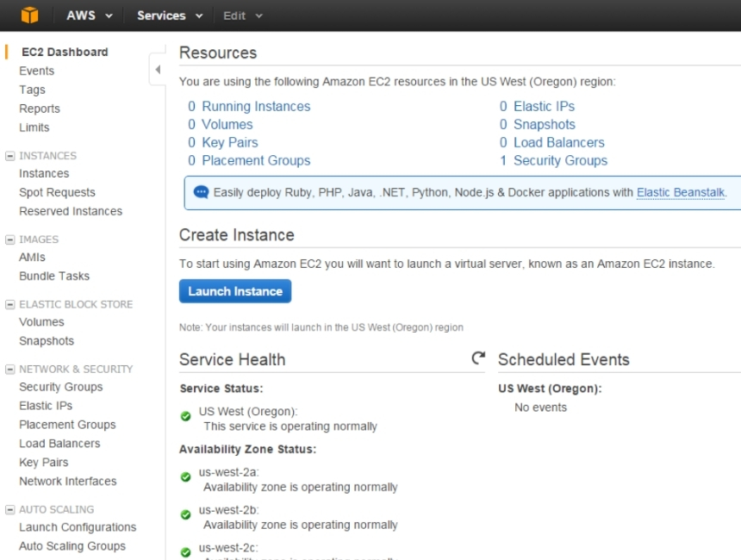Open Security Groups in the sidebar
Image resolution: width=741 pixels, height=560 pixels.
60,387
